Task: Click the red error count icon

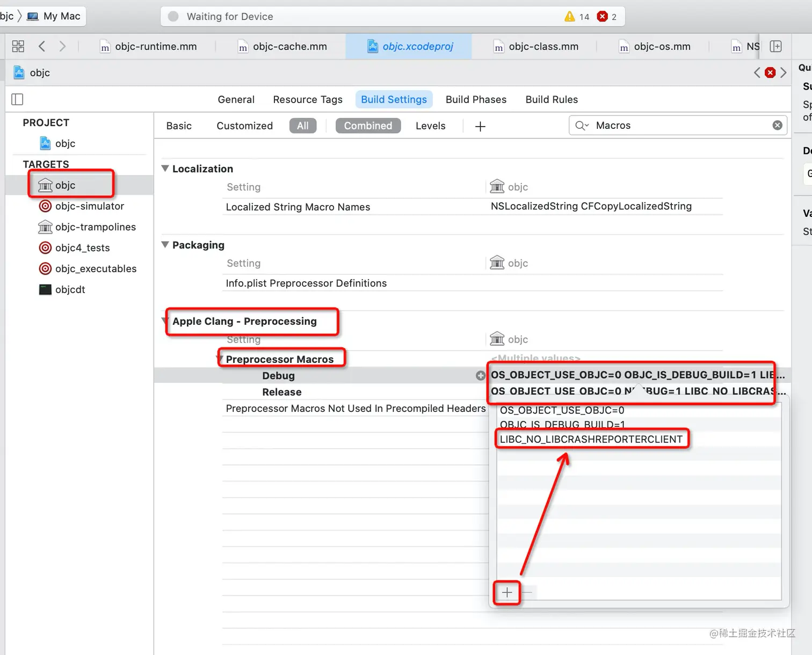Action: click(x=603, y=17)
